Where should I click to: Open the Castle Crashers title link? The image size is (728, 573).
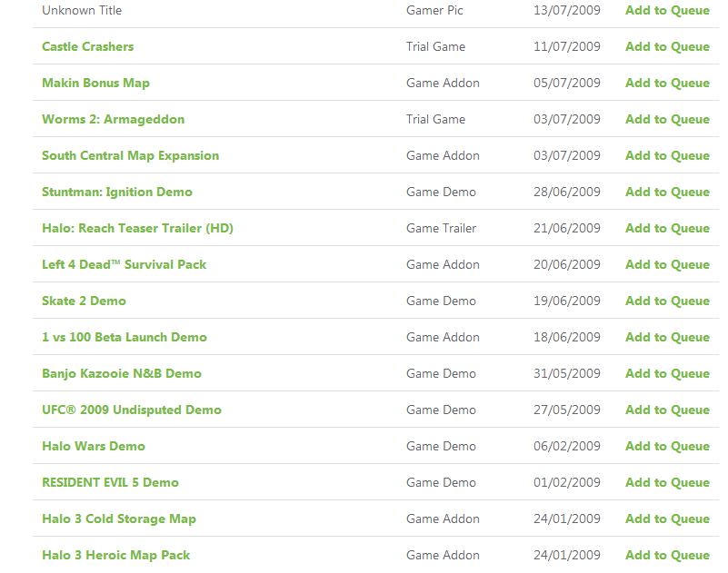[x=88, y=46]
